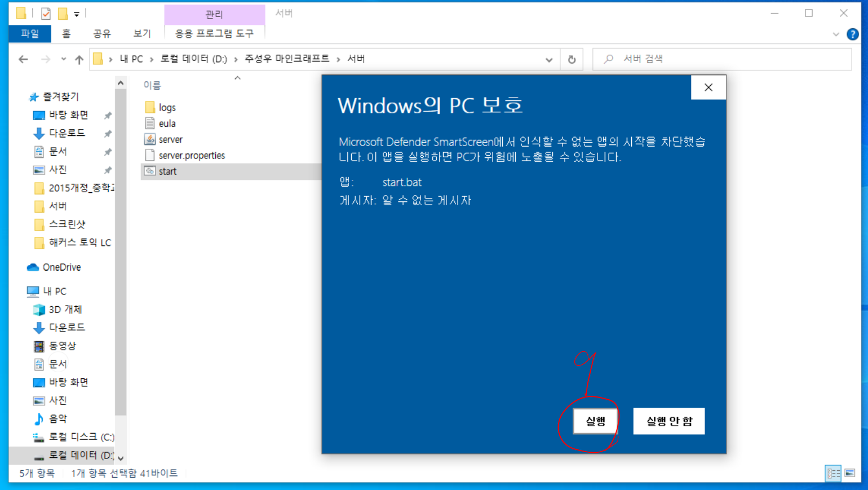
Task: Open pinned 사진 under 즐겨찾기
Action: (57, 170)
